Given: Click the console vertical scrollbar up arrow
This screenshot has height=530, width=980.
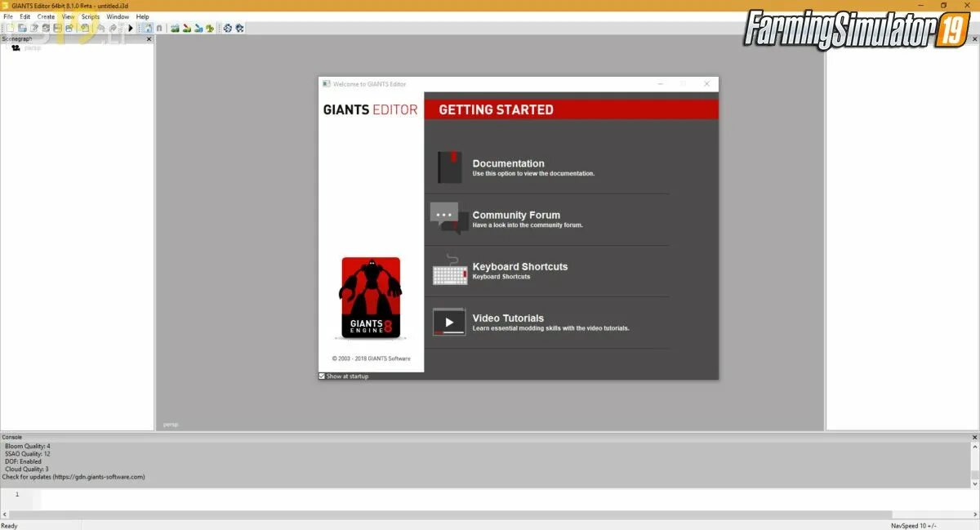Looking at the screenshot, I should (x=974, y=448).
